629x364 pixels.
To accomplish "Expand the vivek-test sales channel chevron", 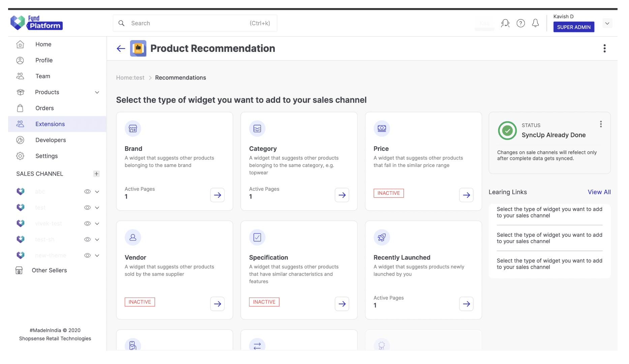I will pos(97,223).
